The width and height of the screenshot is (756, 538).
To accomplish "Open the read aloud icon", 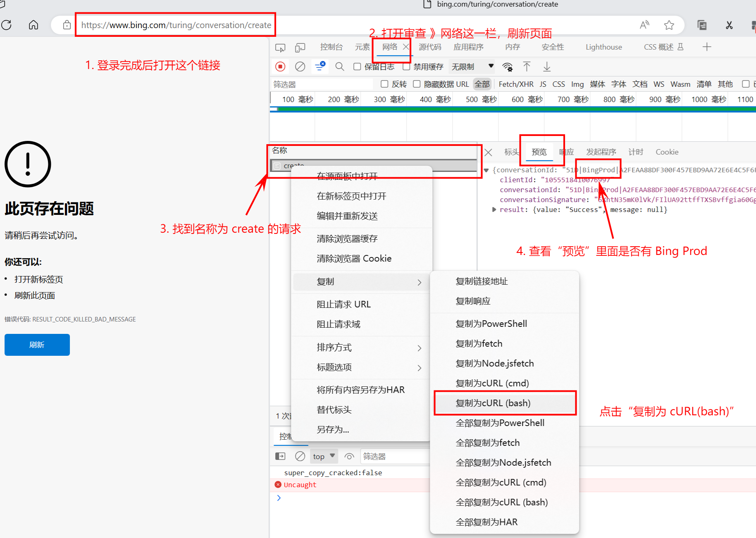I will coord(644,25).
